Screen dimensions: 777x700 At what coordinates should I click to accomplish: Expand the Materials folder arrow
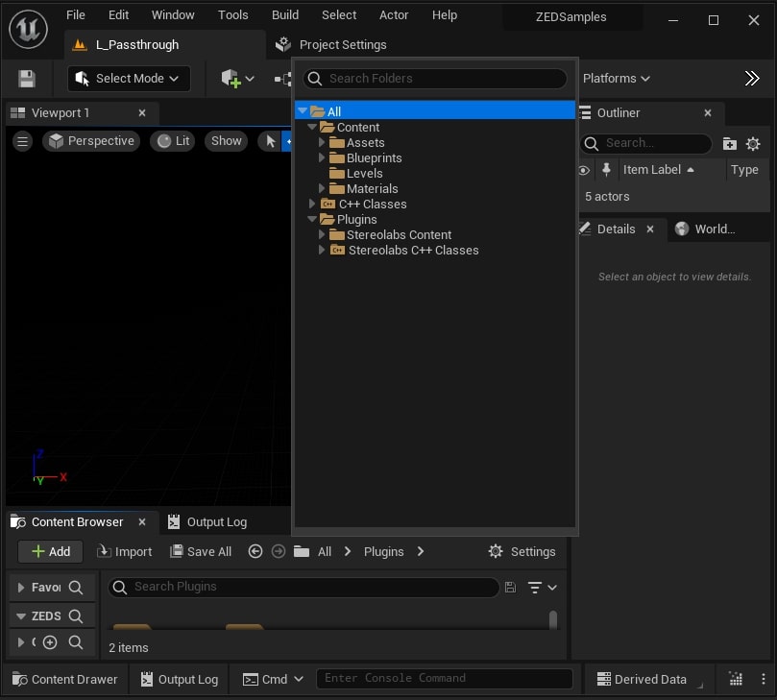tap(322, 188)
